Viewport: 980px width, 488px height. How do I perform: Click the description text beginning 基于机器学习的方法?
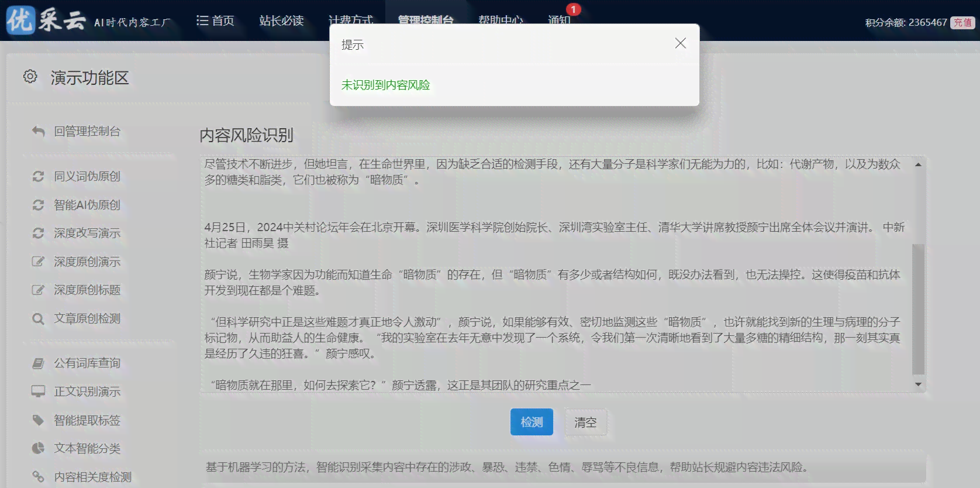click(x=507, y=467)
